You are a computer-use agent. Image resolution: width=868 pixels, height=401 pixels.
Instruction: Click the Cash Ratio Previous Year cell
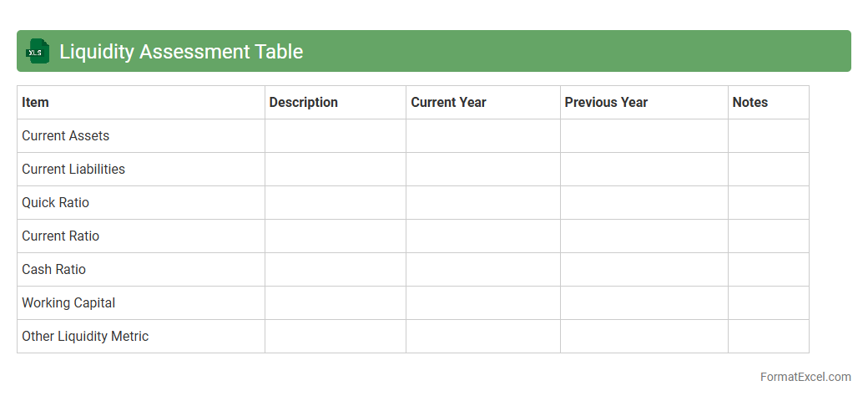(x=644, y=269)
